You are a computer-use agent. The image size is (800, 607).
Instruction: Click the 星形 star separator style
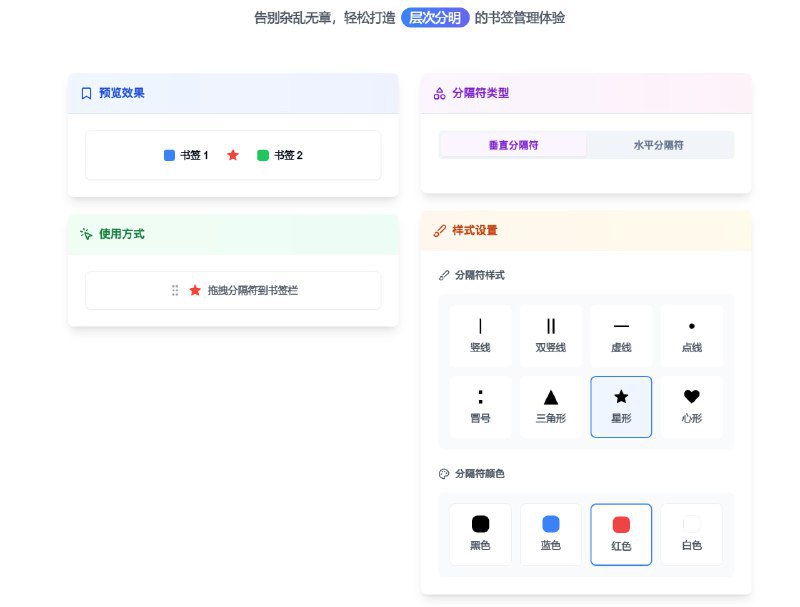pos(621,406)
